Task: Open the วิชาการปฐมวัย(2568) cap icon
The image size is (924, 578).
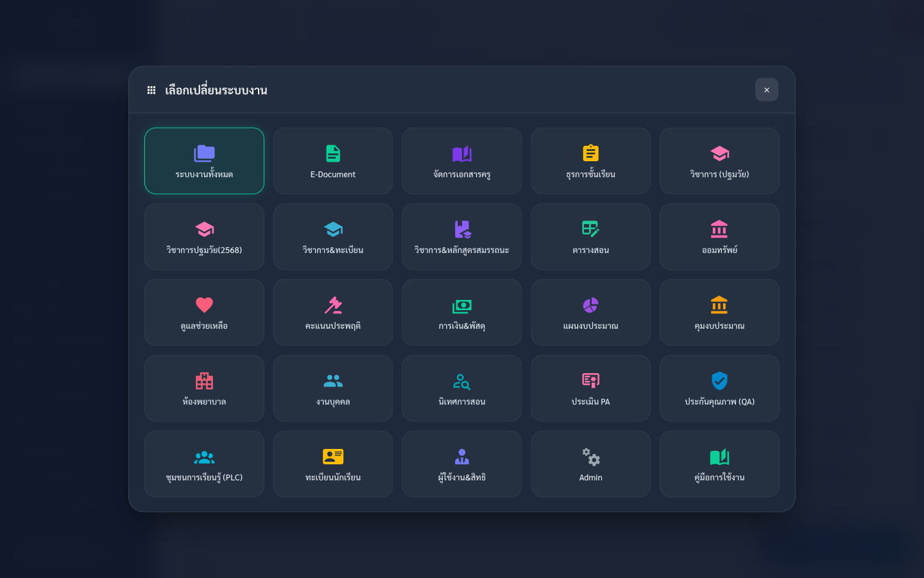Action: pos(204,229)
